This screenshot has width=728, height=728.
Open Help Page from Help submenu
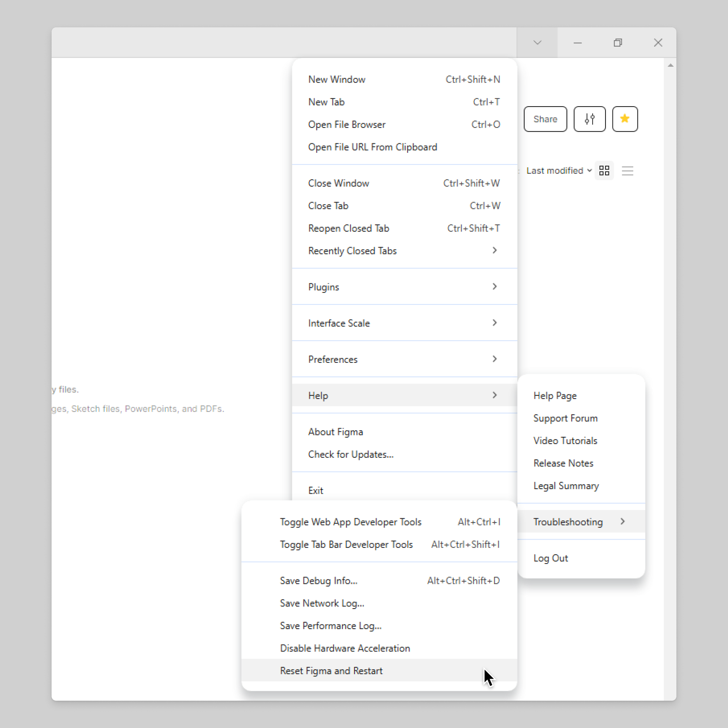pos(581,395)
